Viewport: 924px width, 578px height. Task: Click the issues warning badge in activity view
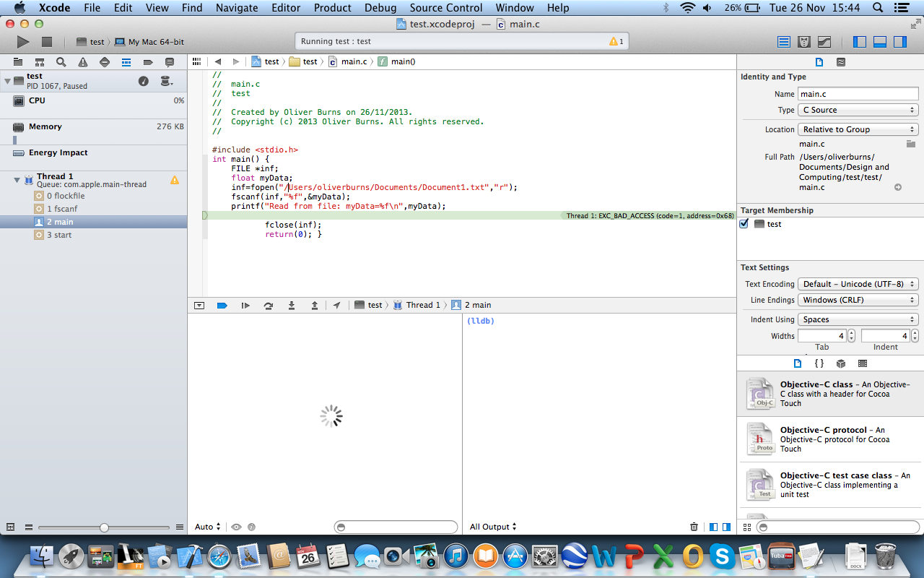coord(616,42)
